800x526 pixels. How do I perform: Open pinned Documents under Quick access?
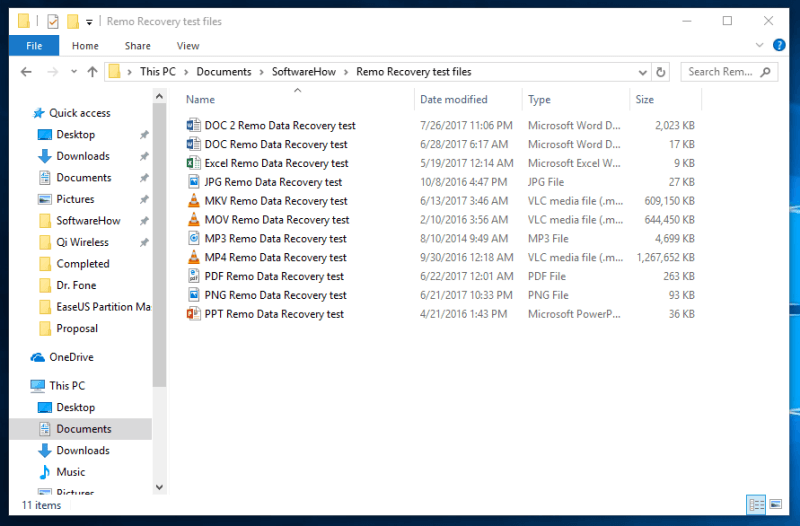(84, 178)
